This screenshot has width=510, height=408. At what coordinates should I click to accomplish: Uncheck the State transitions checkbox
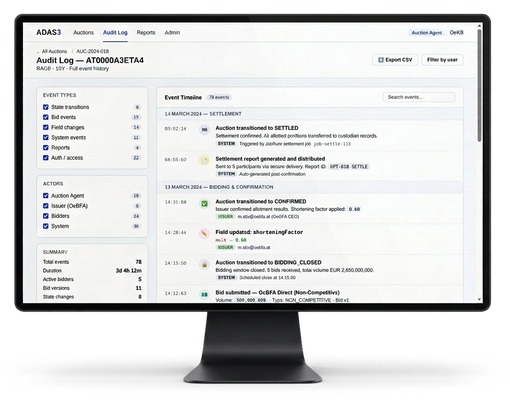click(46, 107)
